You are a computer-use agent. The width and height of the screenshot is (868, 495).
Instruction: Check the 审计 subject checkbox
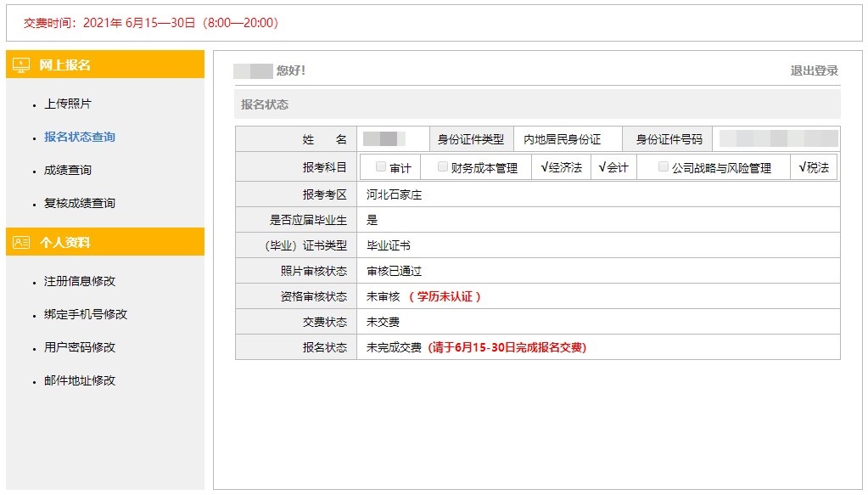click(380, 166)
